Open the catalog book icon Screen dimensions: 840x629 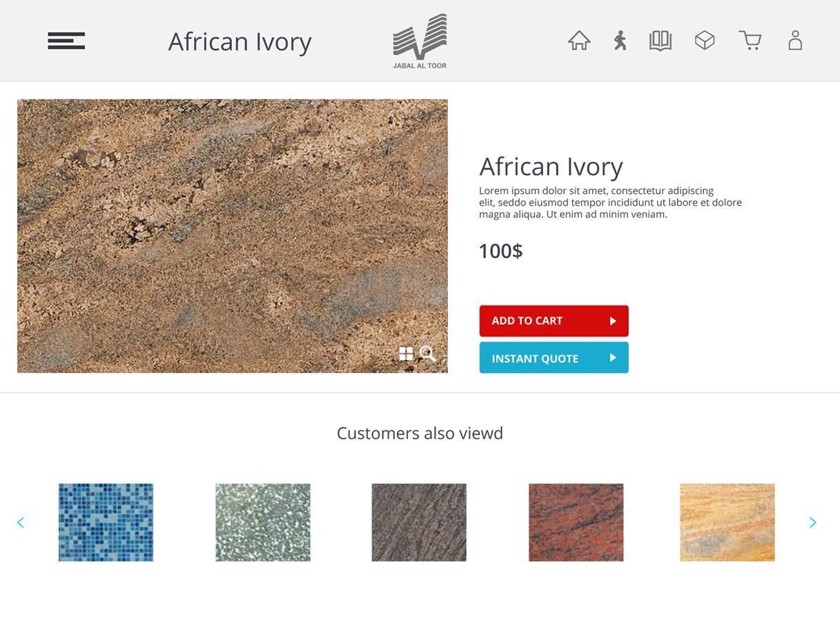pos(661,41)
